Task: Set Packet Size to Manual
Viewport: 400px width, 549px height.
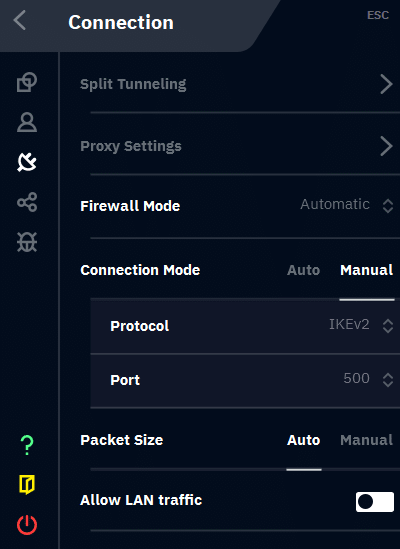Action: pos(366,440)
